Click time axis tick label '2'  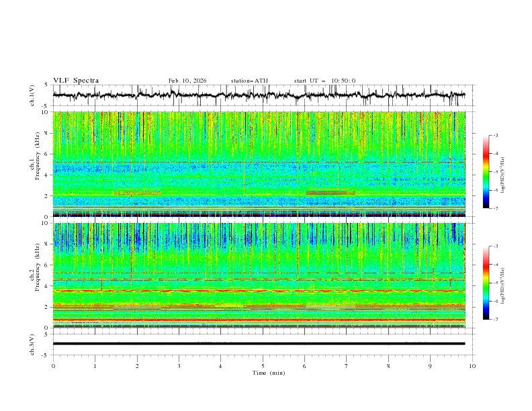pos(137,366)
